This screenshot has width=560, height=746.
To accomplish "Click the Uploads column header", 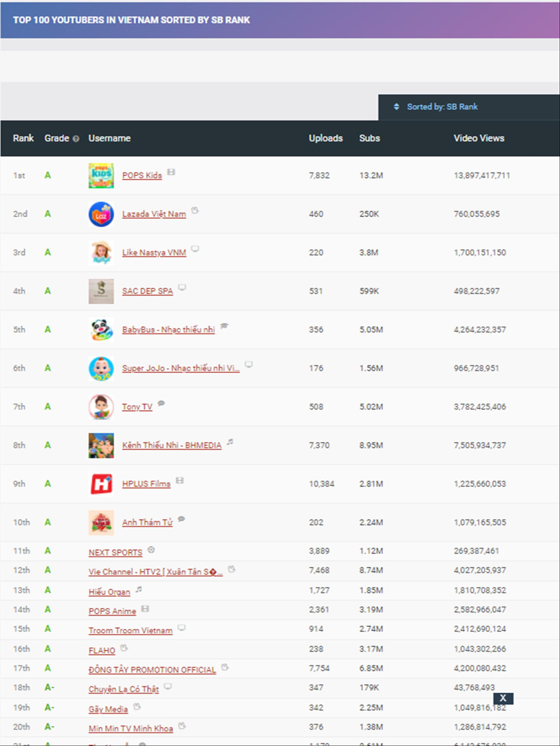I will [x=326, y=138].
